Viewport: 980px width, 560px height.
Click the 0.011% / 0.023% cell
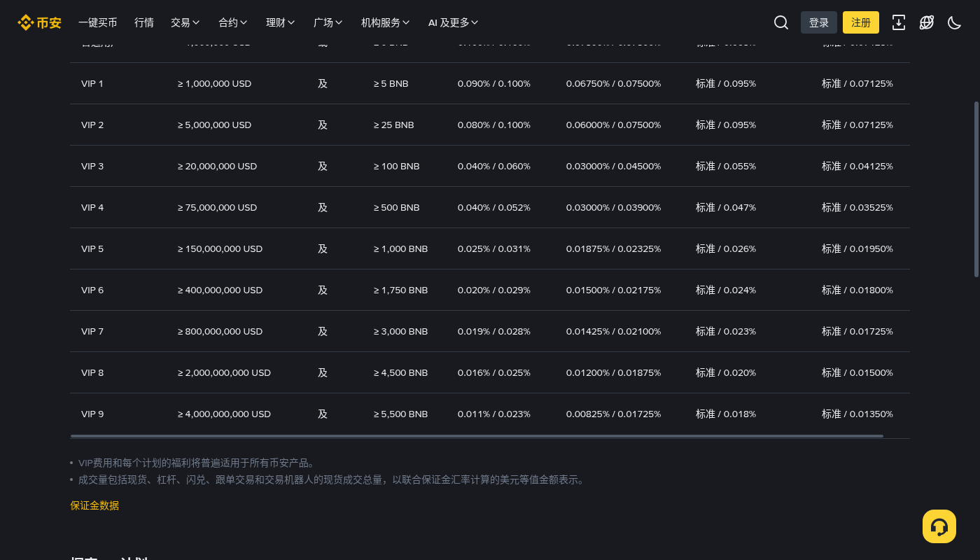[x=494, y=414]
